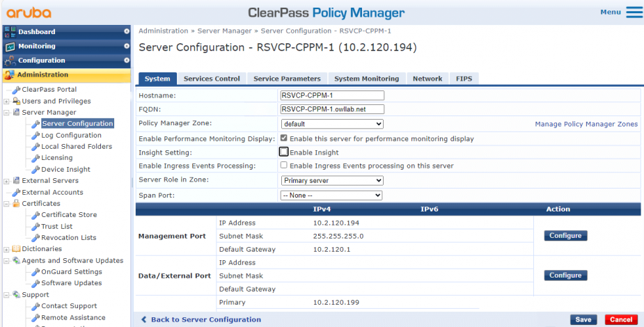Open the Server Role in Zone dropdown
Screen dimensions: 644x327
click(x=332, y=180)
